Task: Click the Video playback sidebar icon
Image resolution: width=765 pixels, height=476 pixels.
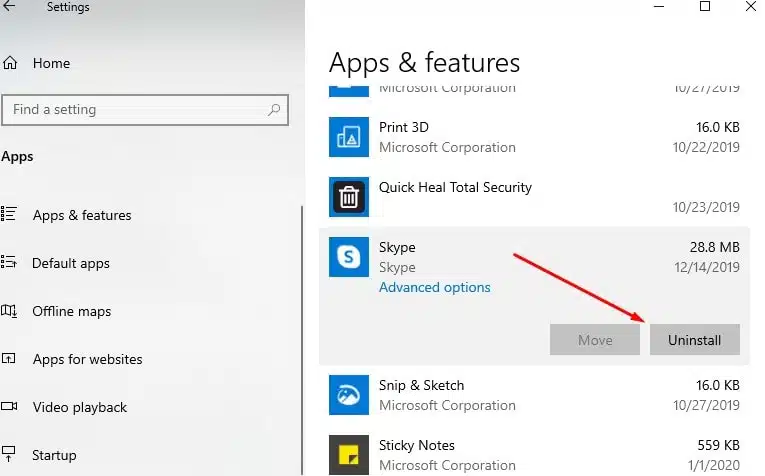Action: tap(9, 406)
